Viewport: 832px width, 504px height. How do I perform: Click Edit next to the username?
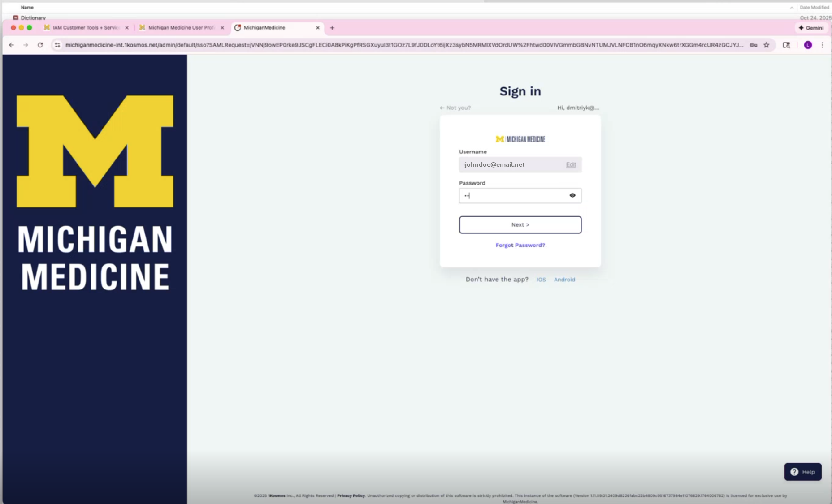pos(571,164)
